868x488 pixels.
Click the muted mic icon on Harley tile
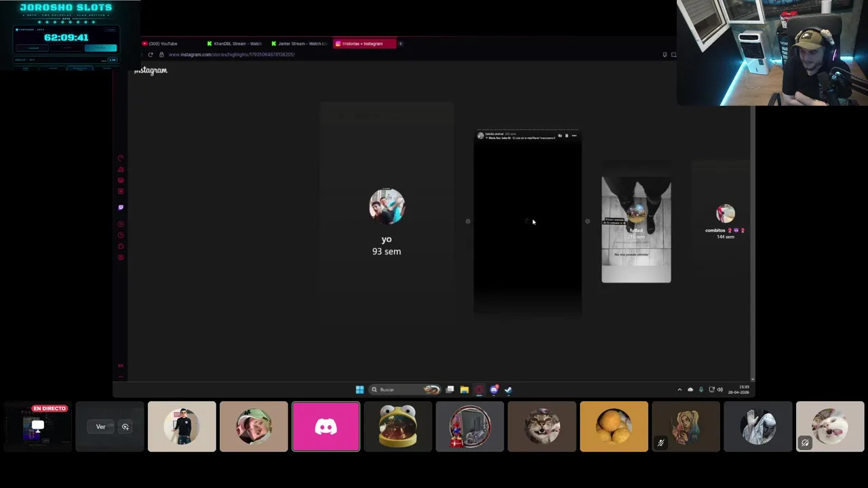tap(660, 443)
